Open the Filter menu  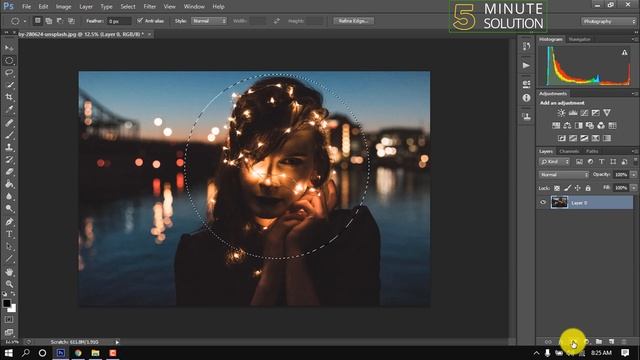pyautogui.click(x=150, y=7)
